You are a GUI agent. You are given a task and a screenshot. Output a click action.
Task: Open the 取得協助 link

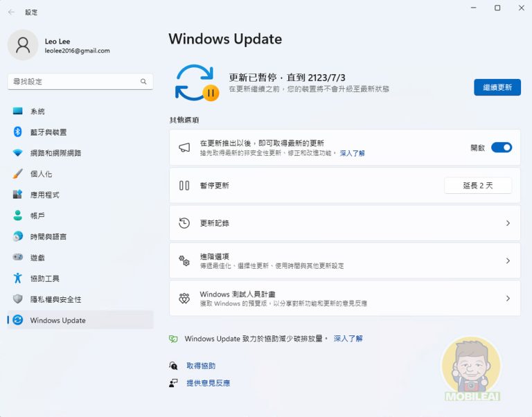click(201, 366)
